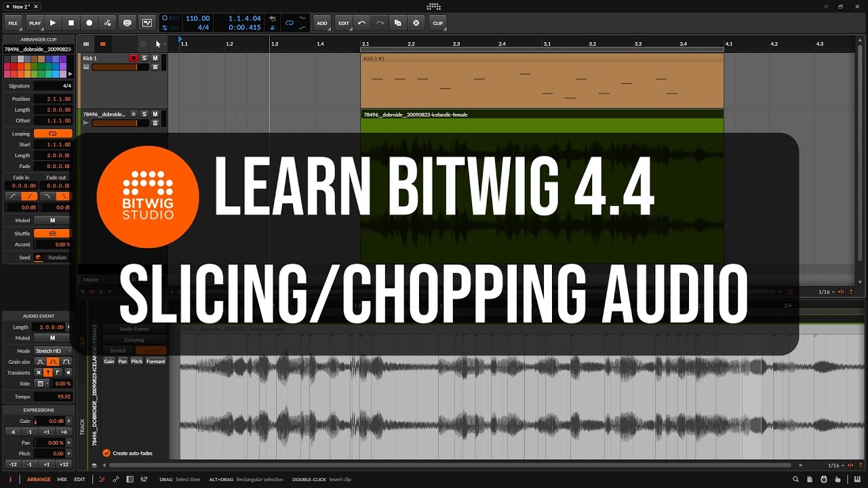Open the pointer tool selector
The image size is (868, 488).
159,44
